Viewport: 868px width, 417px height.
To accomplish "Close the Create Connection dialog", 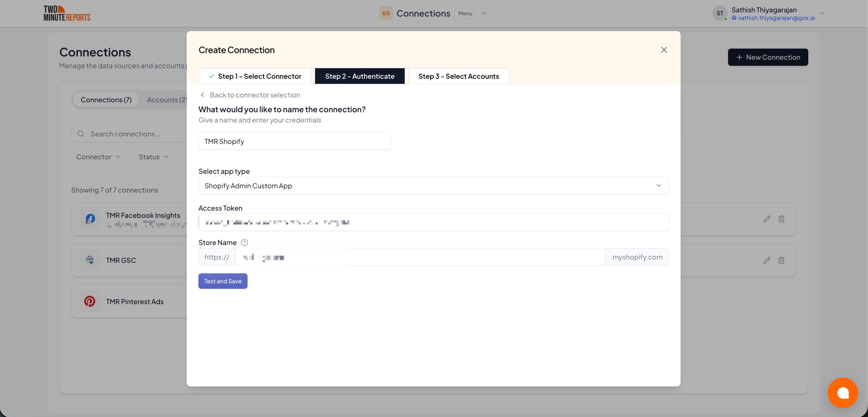I will [x=664, y=50].
